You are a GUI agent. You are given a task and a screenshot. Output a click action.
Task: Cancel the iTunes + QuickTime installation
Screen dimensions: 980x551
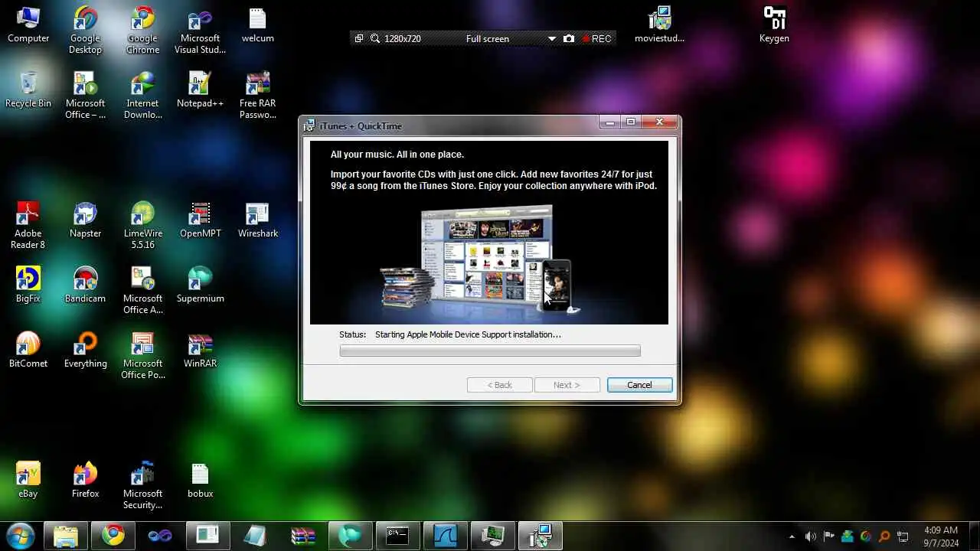(x=640, y=385)
